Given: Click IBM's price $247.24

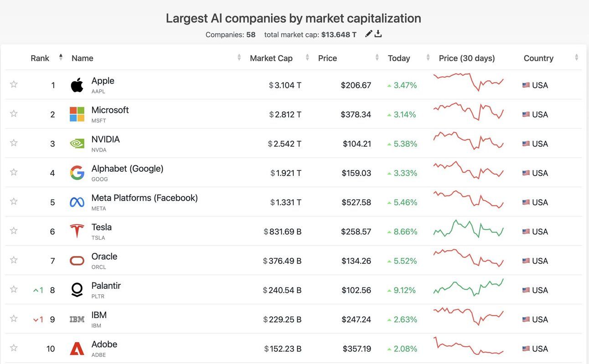Looking at the screenshot, I should [x=356, y=319].
